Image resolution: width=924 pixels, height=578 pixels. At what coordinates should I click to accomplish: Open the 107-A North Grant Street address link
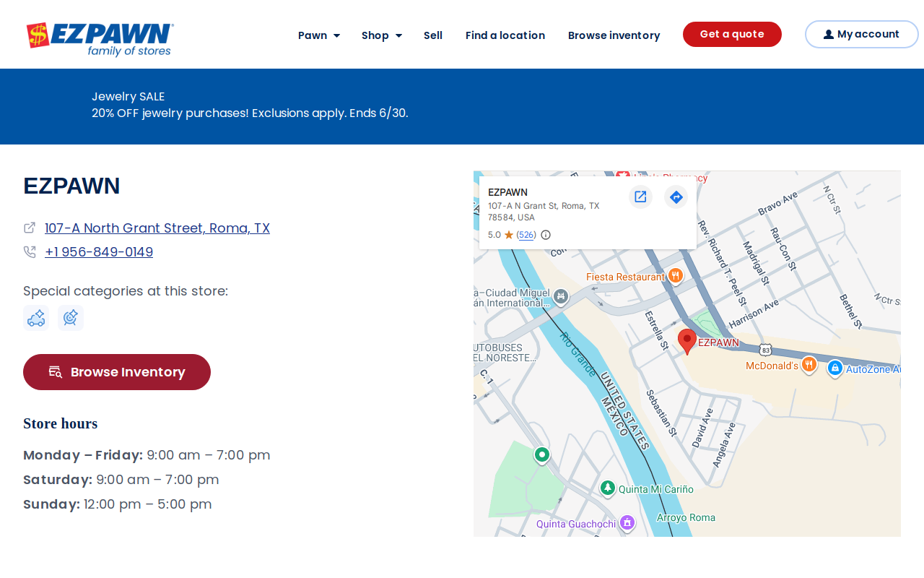[157, 228]
